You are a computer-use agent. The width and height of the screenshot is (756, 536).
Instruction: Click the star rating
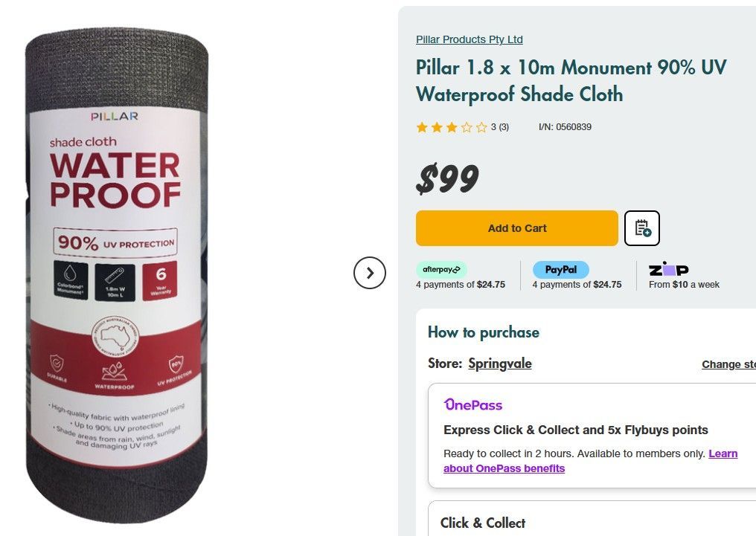(x=452, y=127)
